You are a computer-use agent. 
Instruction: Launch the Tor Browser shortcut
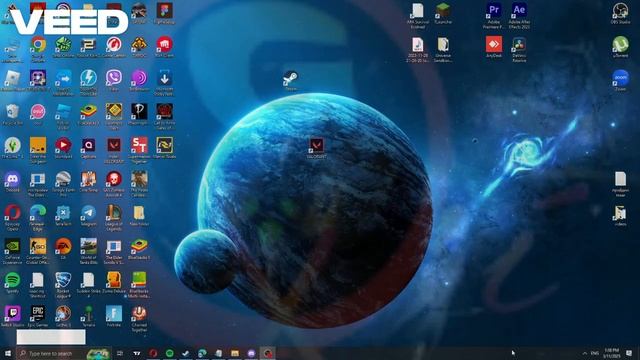click(139, 78)
